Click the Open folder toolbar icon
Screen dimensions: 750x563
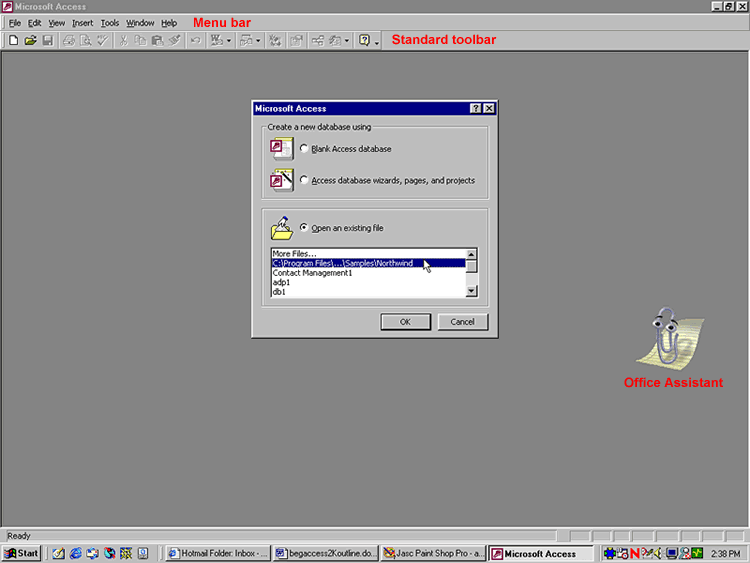(x=30, y=41)
